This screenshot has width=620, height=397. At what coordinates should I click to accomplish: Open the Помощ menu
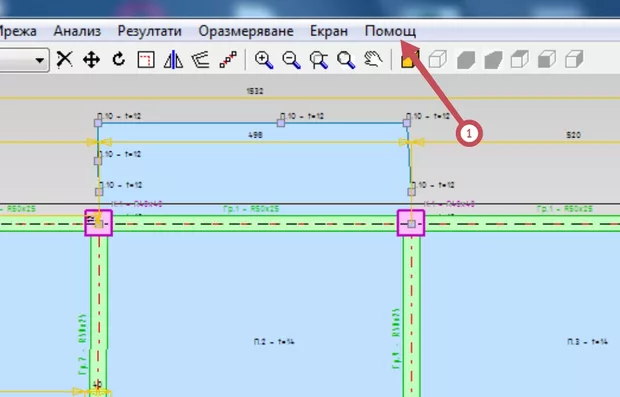(x=390, y=31)
